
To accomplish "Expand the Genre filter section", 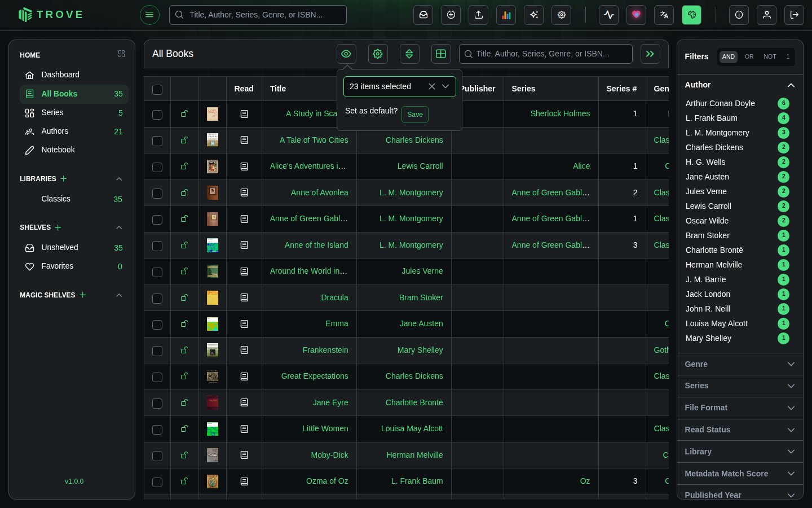I will [740, 364].
